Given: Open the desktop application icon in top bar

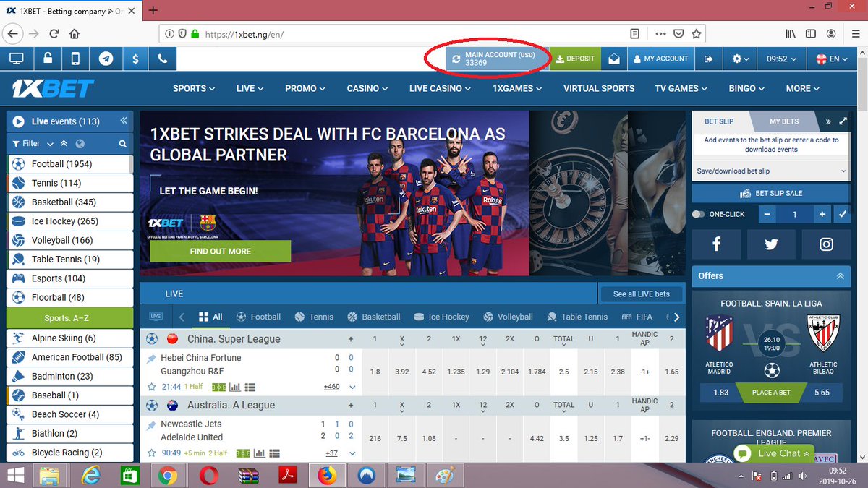Looking at the screenshot, I should 16,59.
